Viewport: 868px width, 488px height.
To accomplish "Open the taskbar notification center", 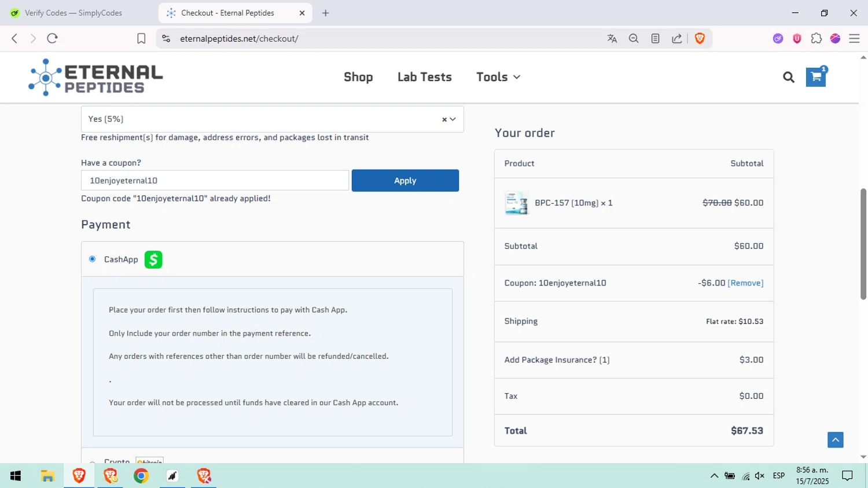I will (847, 476).
